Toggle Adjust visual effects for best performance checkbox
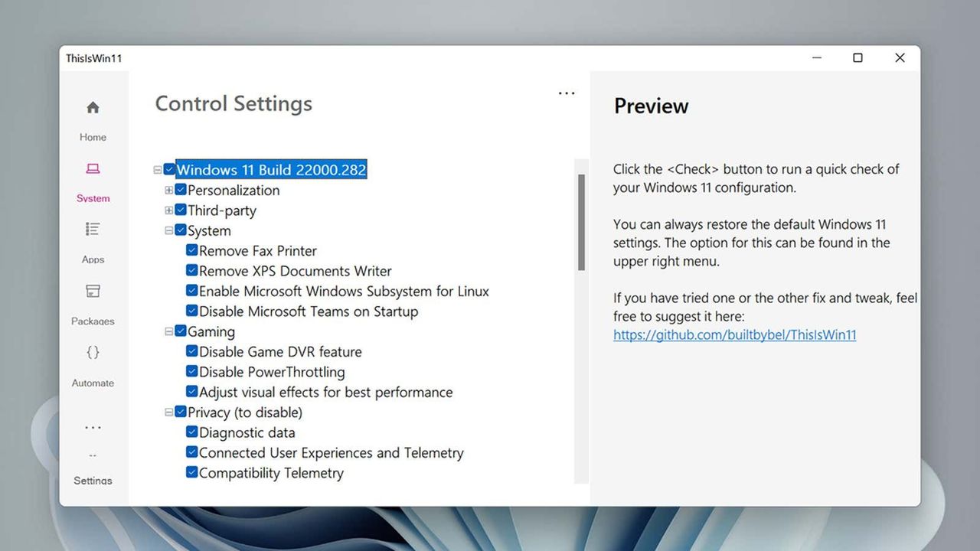The image size is (980, 551). tap(192, 392)
